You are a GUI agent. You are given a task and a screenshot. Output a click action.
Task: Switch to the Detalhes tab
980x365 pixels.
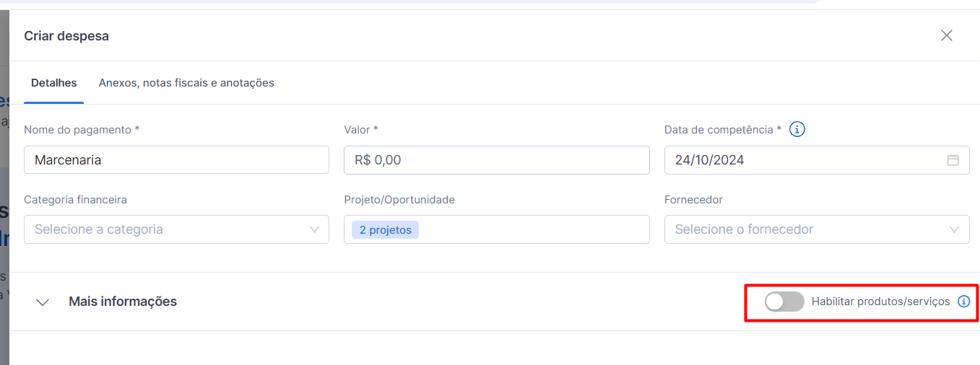[x=54, y=83]
